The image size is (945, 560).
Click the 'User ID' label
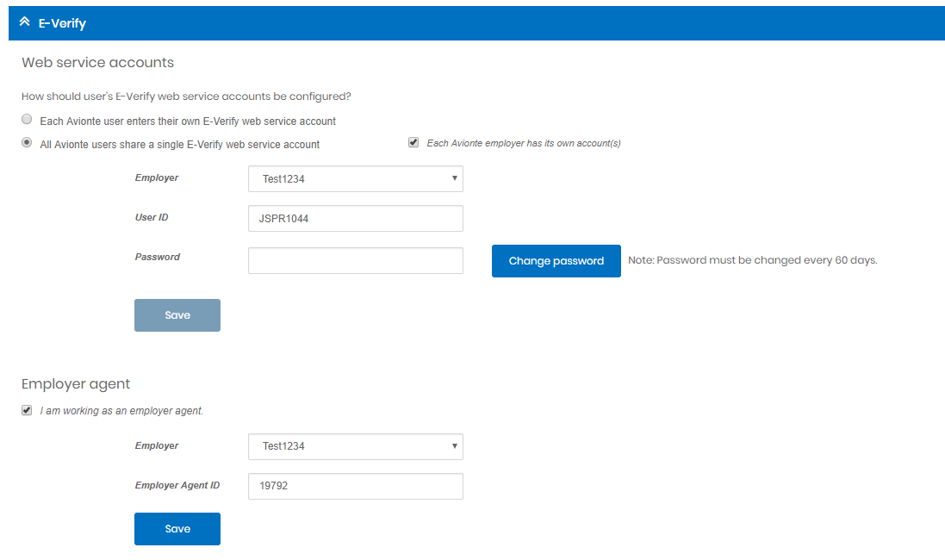152,218
